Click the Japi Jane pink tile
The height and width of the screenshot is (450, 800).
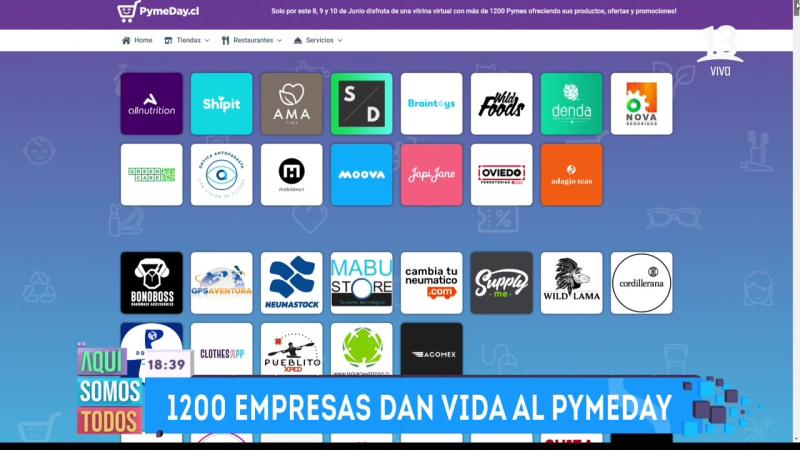[x=432, y=175]
